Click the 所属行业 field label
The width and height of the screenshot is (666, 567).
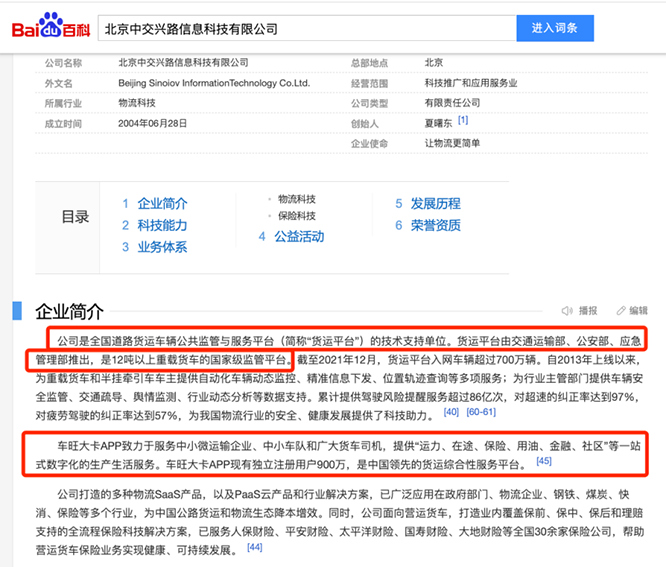(x=63, y=104)
